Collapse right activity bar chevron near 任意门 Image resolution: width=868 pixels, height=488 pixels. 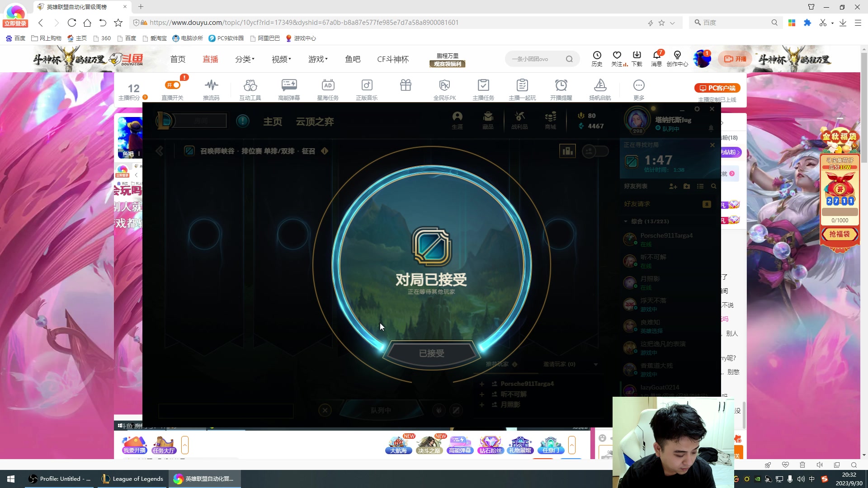point(572,445)
